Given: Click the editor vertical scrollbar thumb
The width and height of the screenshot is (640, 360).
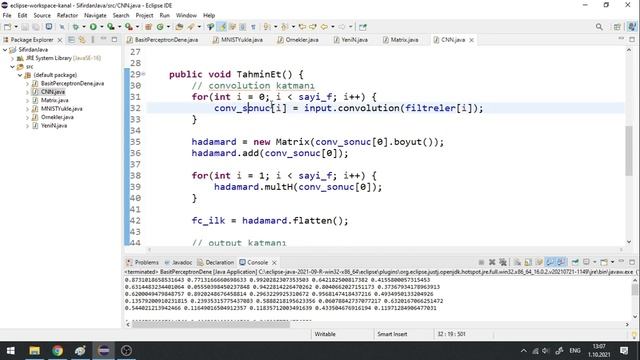Looking at the screenshot, I should (629, 151).
